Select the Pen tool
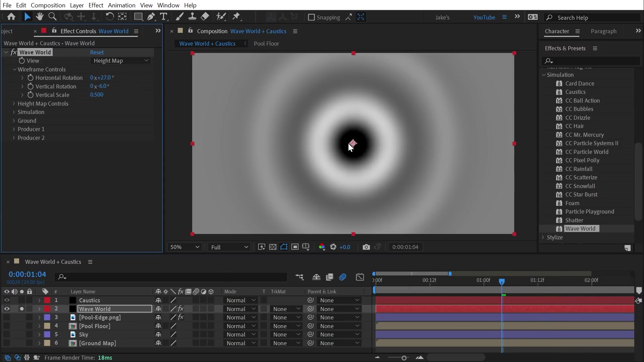Image resolution: width=644 pixels, height=362 pixels. [x=151, y=17]
